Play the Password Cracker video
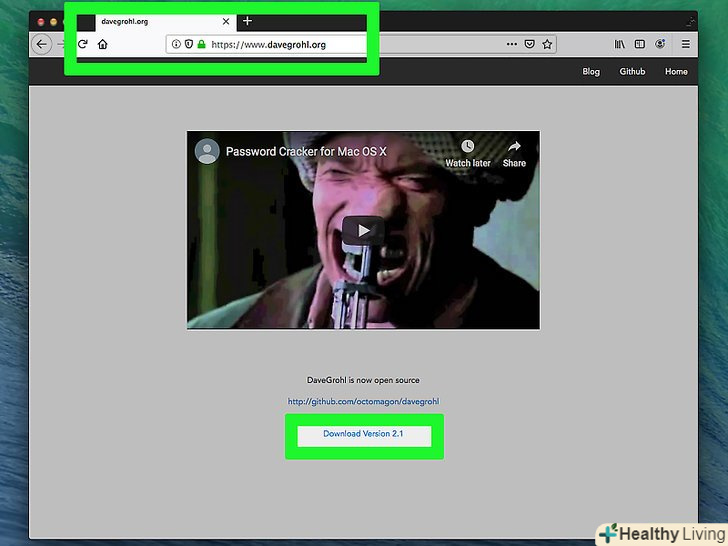Viewport: 728px width, 546px height. point(363,230)
